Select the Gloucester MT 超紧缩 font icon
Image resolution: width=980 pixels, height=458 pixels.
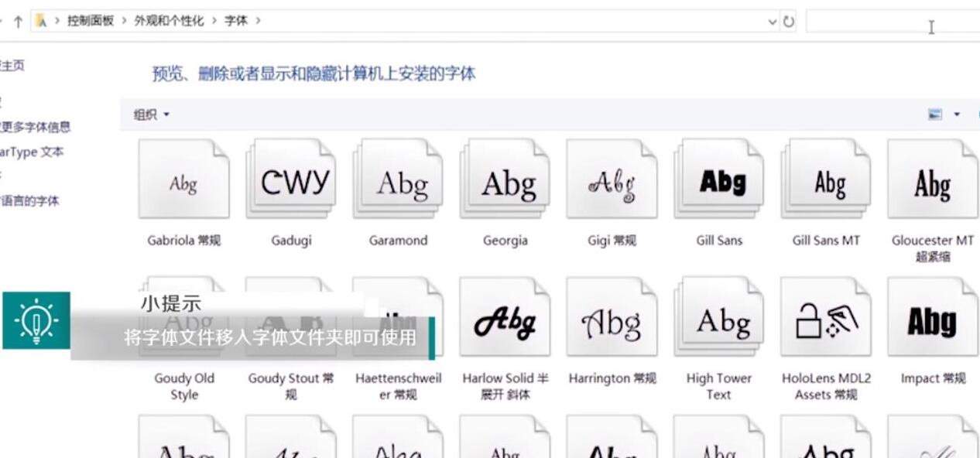933,179
